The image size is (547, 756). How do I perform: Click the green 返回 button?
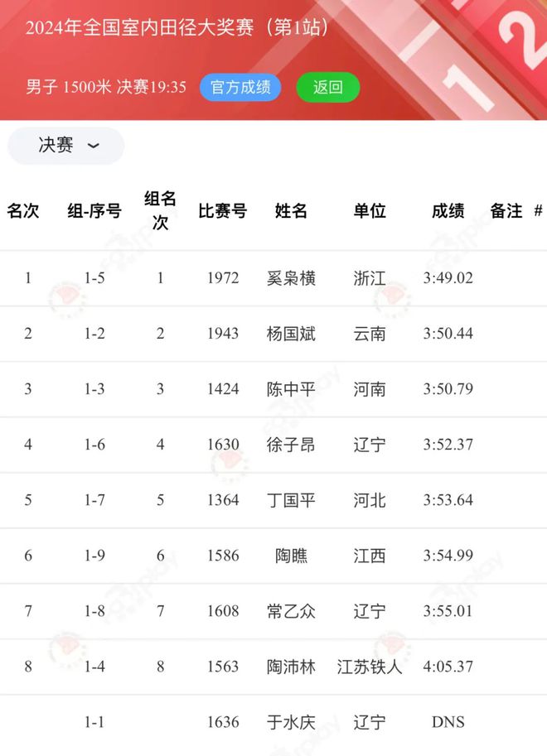[328, 87]
